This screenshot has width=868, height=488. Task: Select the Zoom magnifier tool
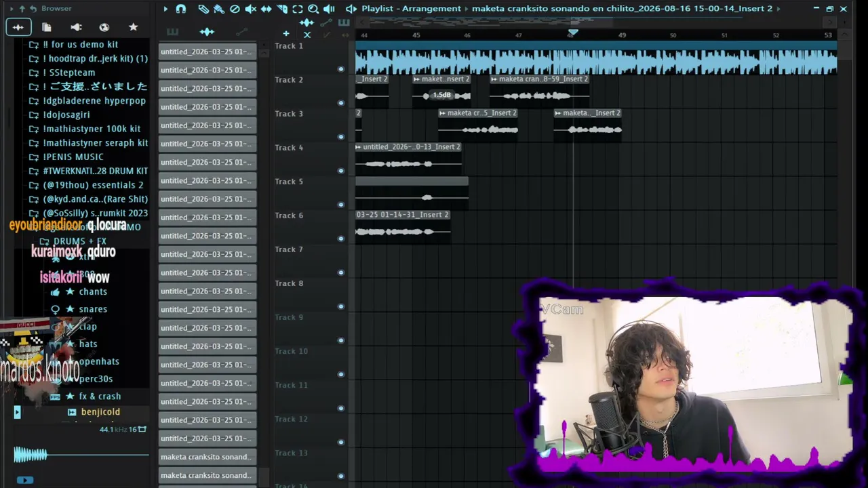point(313,9)
